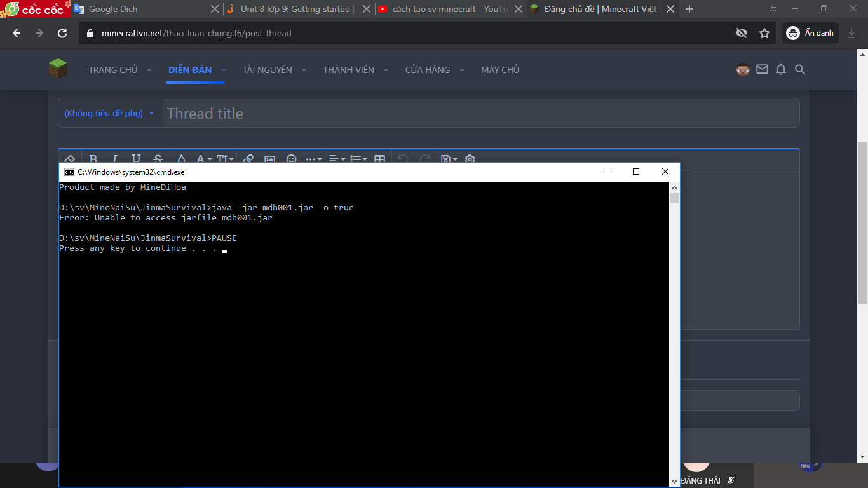
Task: Click the Ẩn danh incognito button
Action: point(811,33)
